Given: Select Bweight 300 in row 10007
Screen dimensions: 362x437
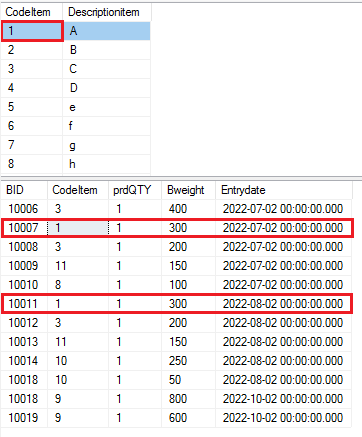Looking at the screenshot, I should 189,228.
